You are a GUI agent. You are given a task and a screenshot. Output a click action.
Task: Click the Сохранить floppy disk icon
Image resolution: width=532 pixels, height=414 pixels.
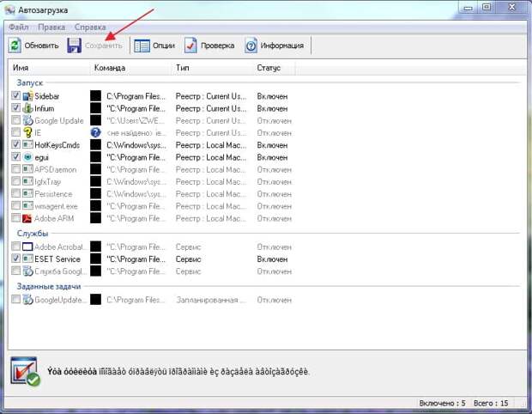tap(74, 46)
